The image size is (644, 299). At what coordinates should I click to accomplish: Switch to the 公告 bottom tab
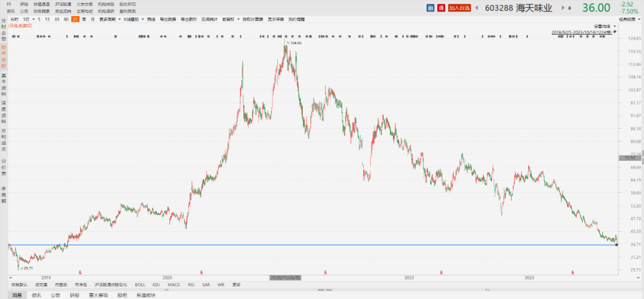click(55, 295)
